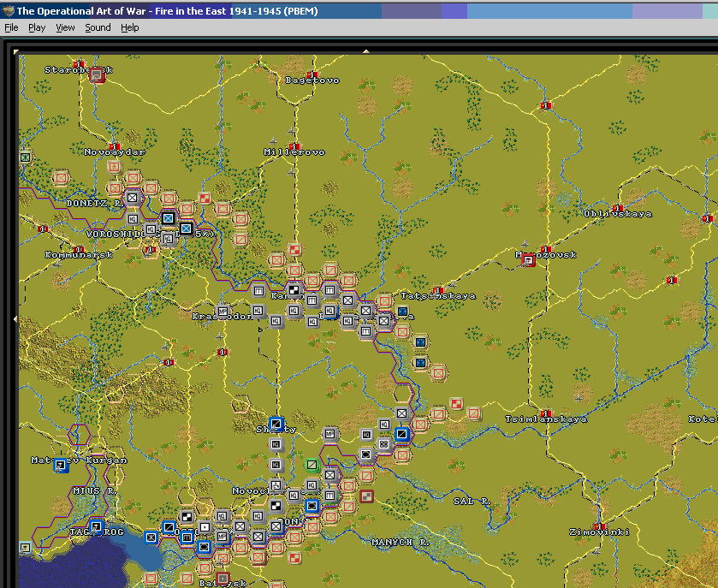Image resolution: width=718 pixels, height=588 pixels.
Task: Select the dark red unit on Bataysk
Action: tap(223, 578)
